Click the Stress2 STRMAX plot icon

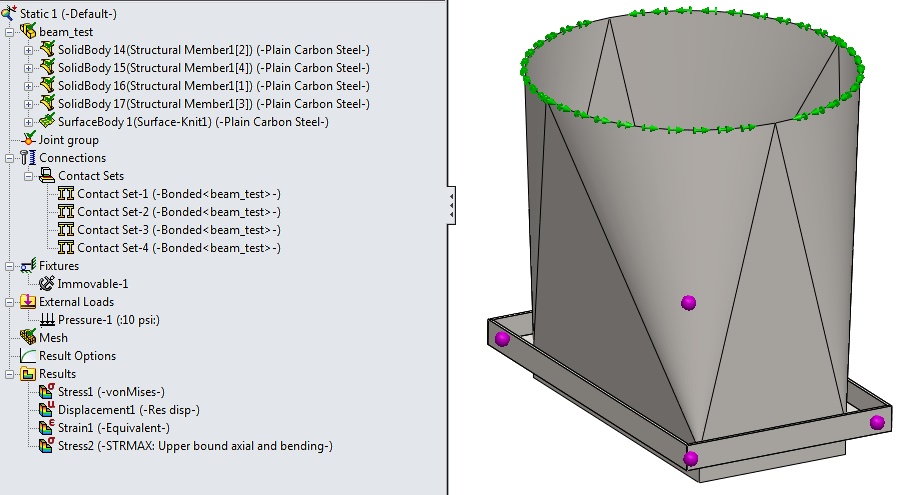click(47, 445)
